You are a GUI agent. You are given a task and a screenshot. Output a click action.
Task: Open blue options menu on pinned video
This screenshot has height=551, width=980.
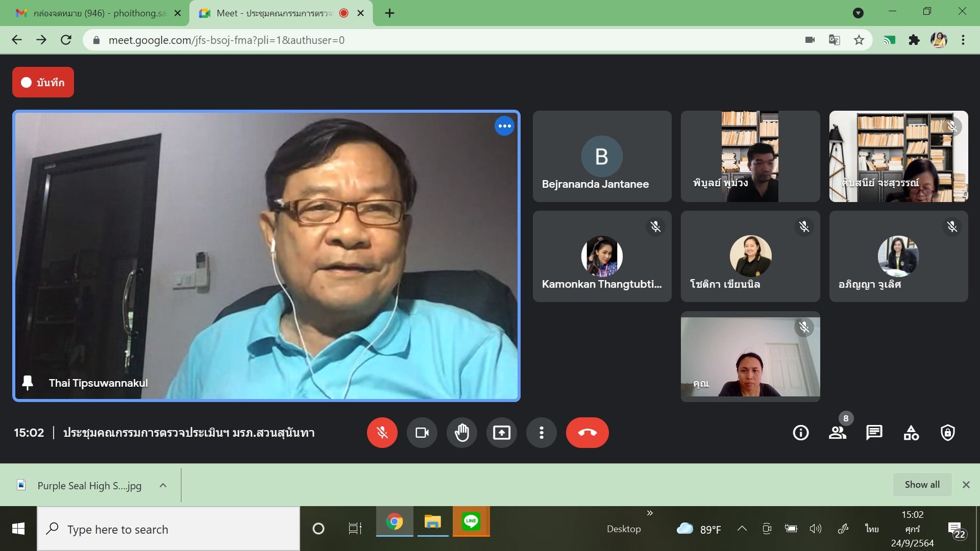[x=504, y=126]
